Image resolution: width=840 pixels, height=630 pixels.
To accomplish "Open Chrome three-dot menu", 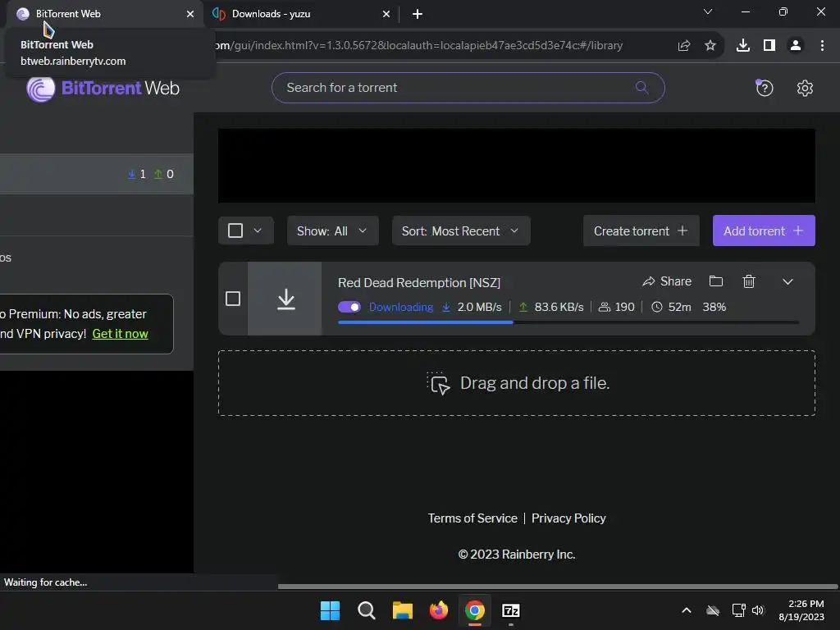I will [822, 46].
